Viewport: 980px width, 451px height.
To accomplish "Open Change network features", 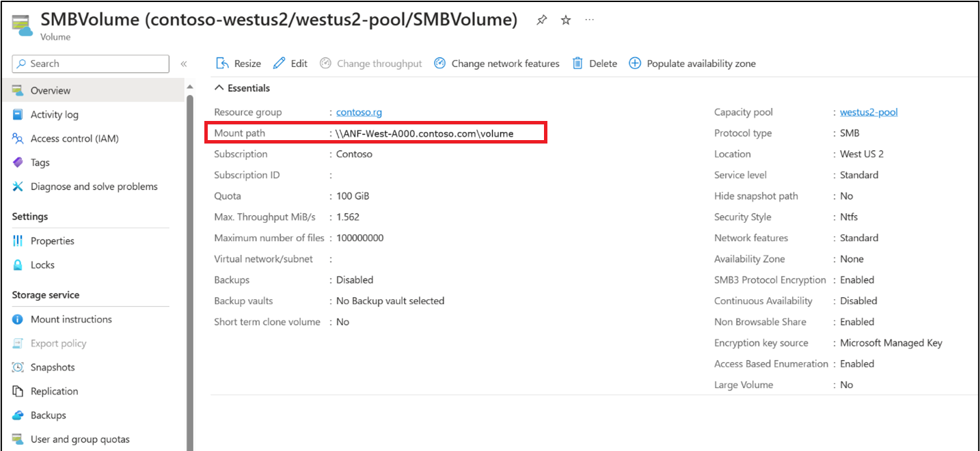I will 497,64.
